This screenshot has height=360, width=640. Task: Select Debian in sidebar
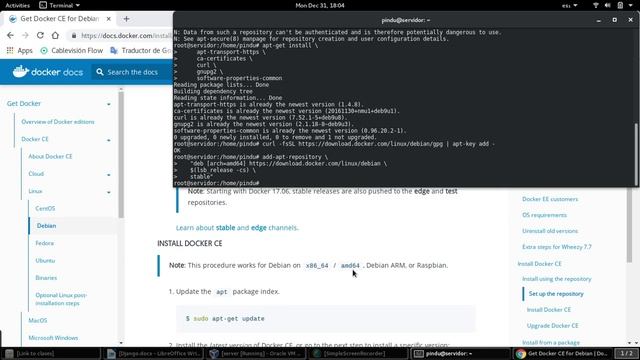coord(47,226)
